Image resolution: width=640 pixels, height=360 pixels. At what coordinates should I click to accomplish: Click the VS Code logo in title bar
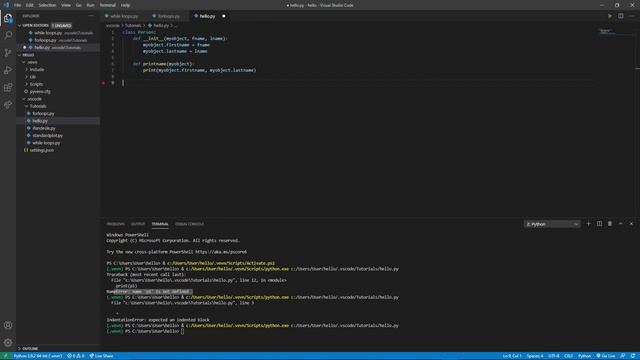coord(6,5)
